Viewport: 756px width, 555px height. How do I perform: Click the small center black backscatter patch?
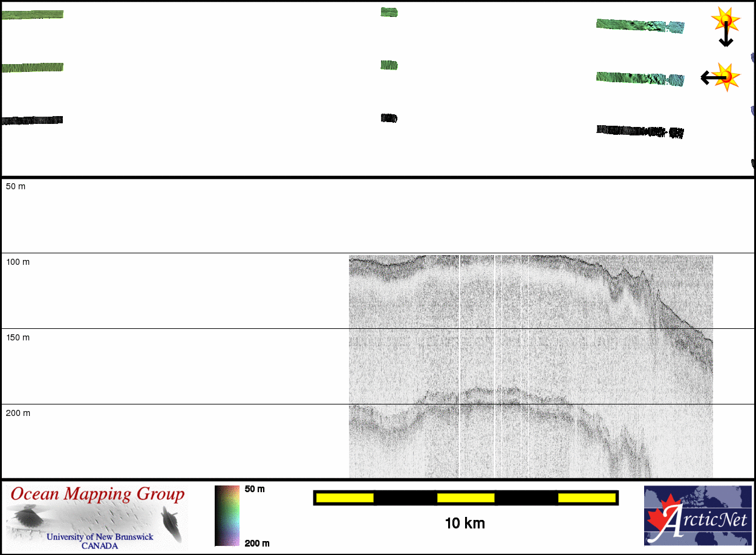(389, 118)
